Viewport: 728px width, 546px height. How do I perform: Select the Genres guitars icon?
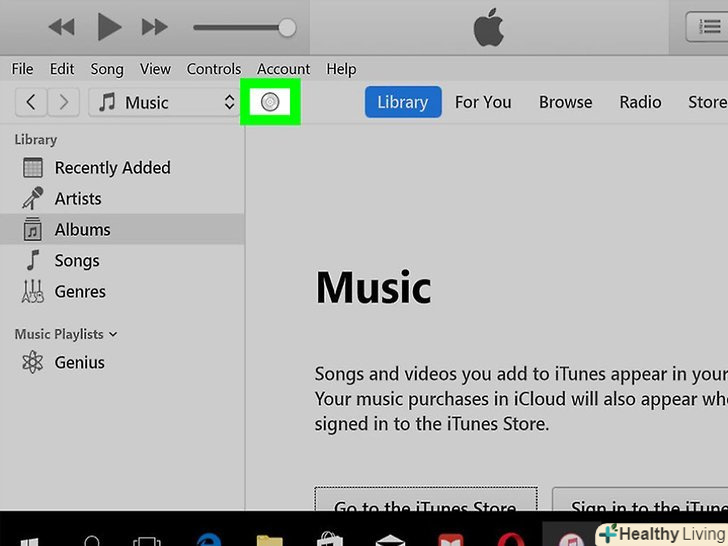pyautogui.click(x=32, y=291)
